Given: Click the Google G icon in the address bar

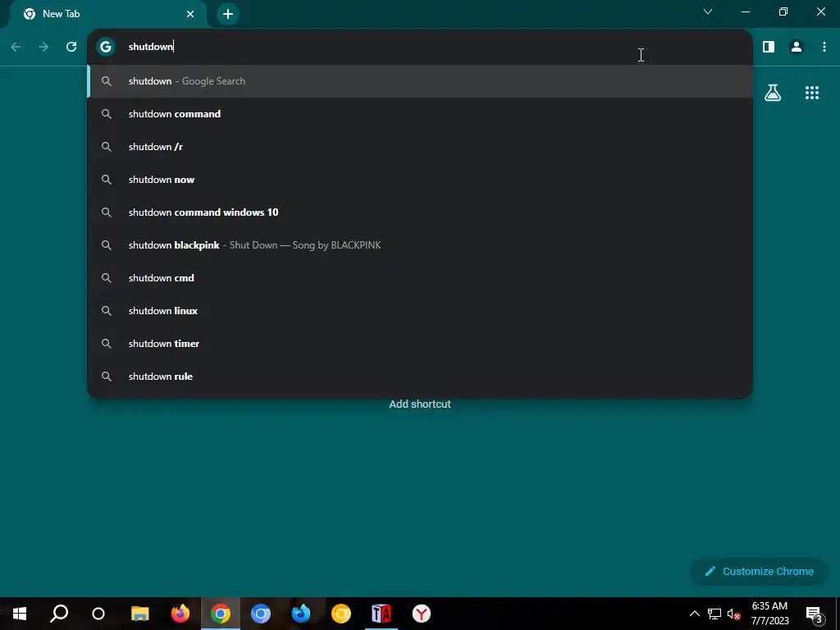Looking at the screenshot, I should pos(106,47).
